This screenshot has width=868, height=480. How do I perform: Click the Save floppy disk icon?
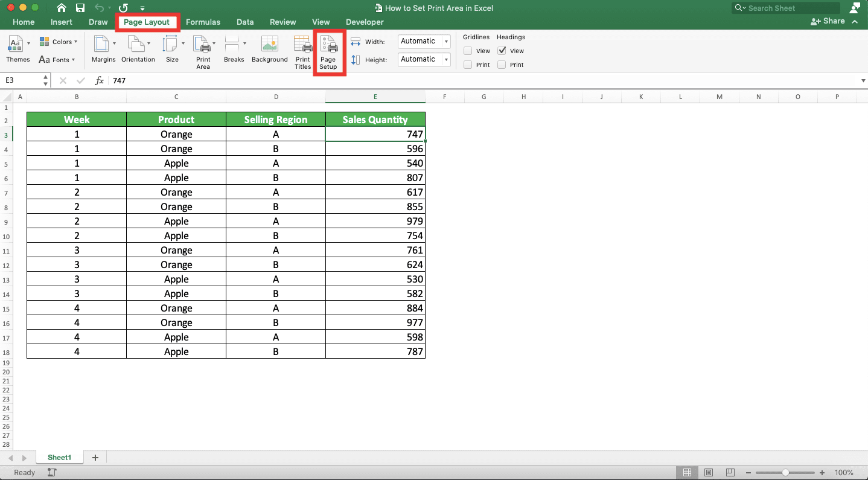80,8
